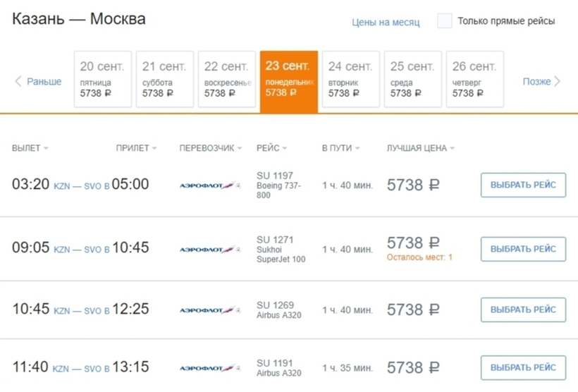Image resolution: width=578 pixels, height=392 pixels.
Task: Open the В пути duration sort
Action: [x=340, y=148]
